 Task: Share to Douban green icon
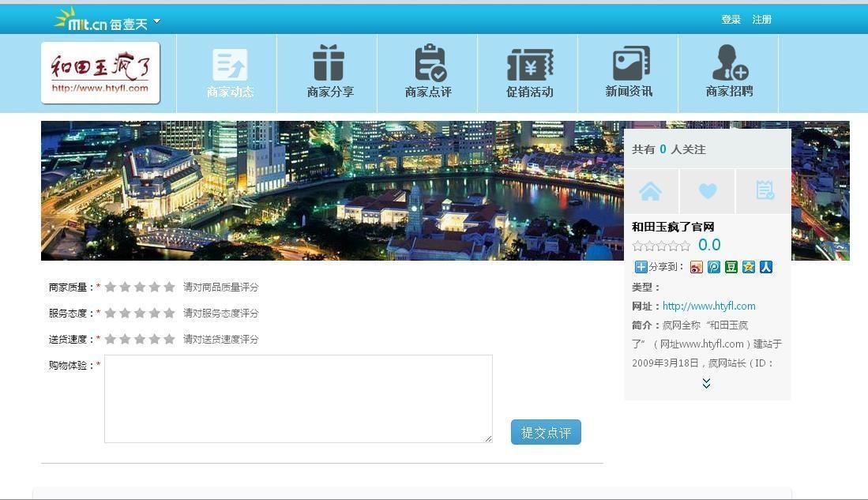tap(731, 267)
